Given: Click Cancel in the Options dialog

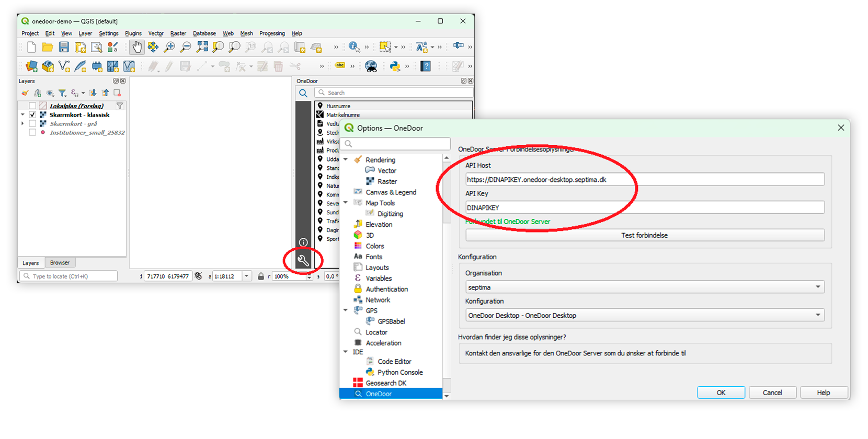Looking at the screenshot, I should 772,392.
